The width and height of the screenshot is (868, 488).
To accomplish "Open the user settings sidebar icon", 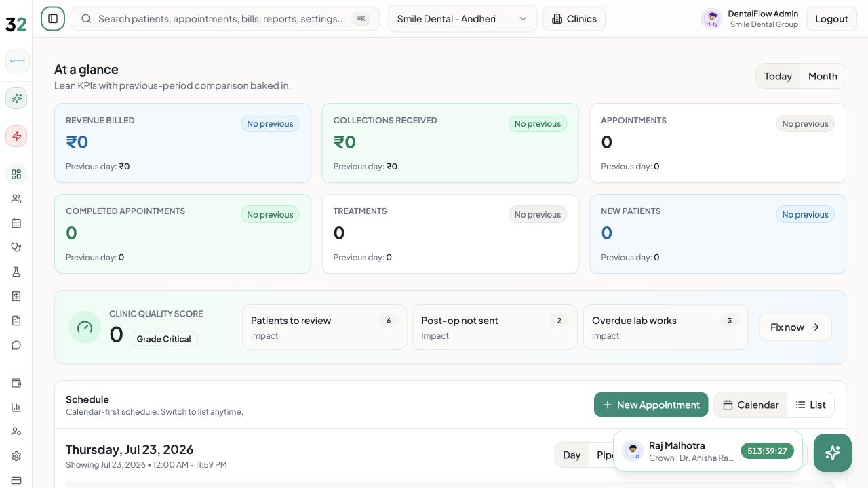I will [16, 432].
